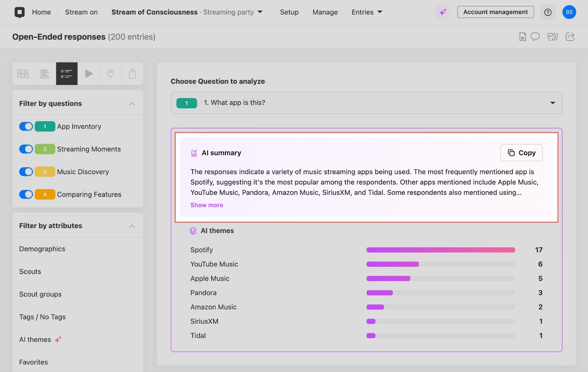The image size is (588, 372).
Task: Copy the AI summary text
Action: coord(521,153)
